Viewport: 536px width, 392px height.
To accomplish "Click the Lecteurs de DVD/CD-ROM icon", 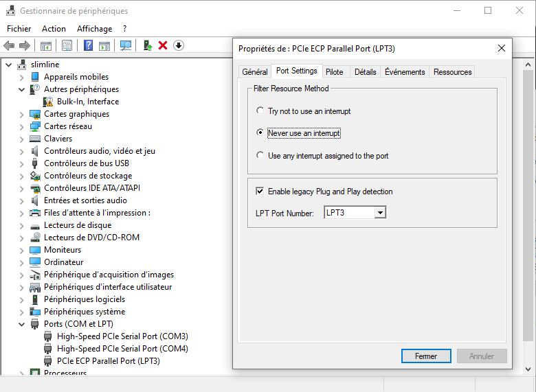I will (35, 238).
